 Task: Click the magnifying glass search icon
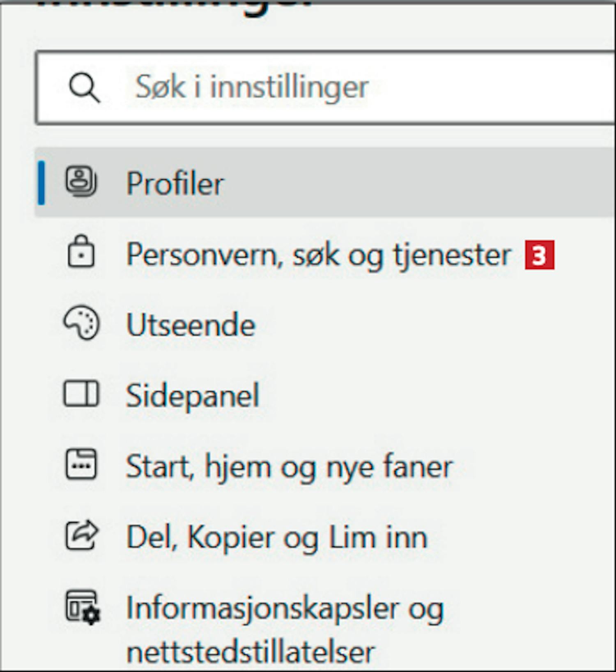[85, 87]
